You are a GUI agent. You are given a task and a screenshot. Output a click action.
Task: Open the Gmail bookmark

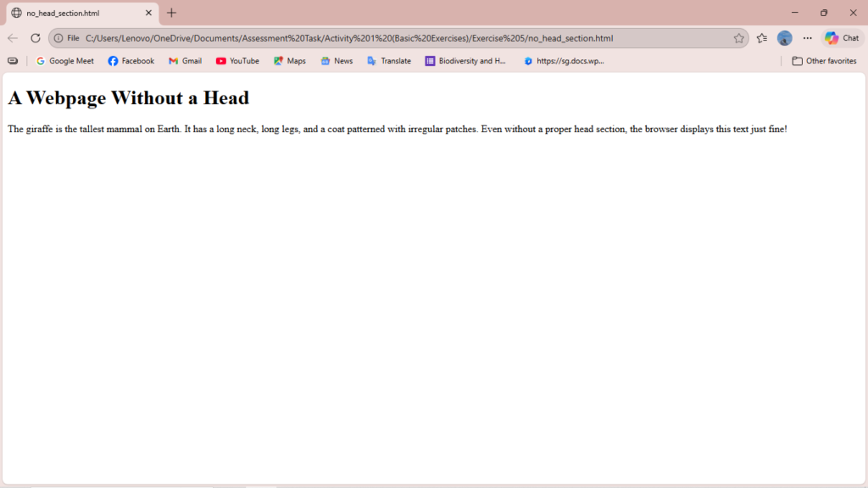[x=185, y=61]
